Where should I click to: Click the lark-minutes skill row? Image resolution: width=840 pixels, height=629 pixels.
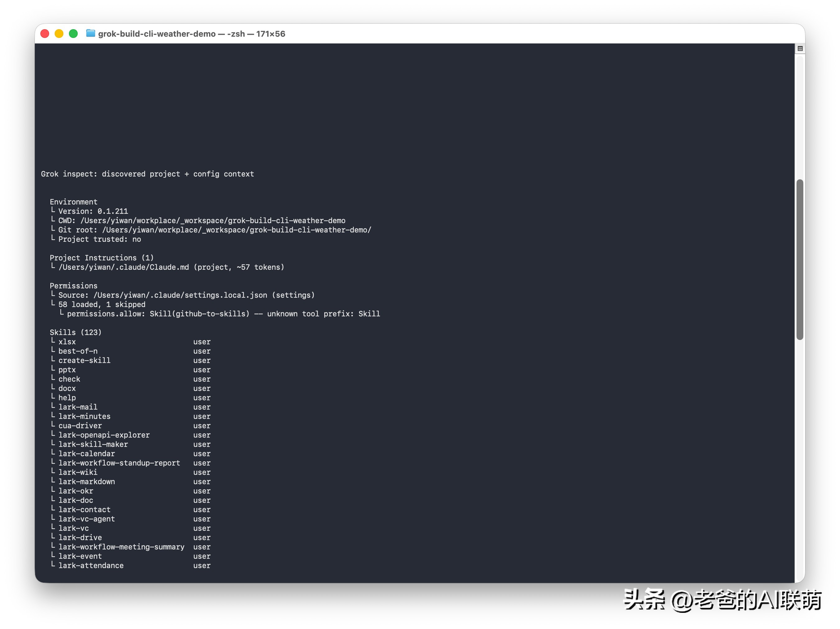[131, 416]
